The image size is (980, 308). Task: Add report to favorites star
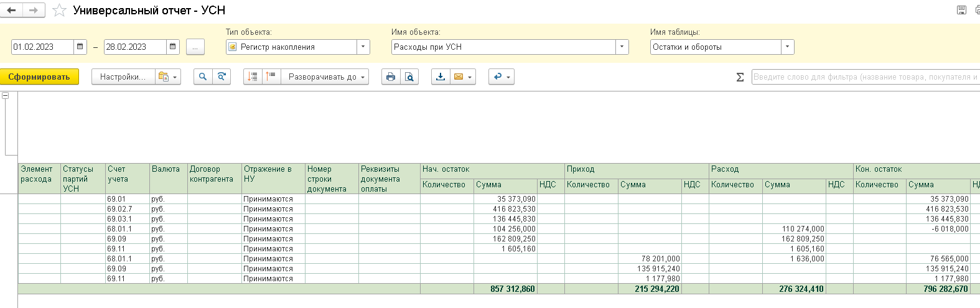click(x=59, y=11)
